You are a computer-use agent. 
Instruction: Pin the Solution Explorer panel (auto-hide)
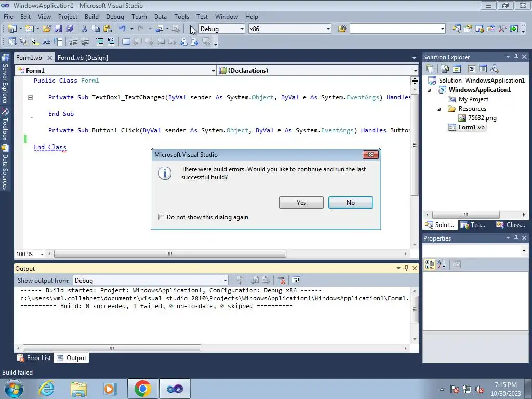point(516,57)
